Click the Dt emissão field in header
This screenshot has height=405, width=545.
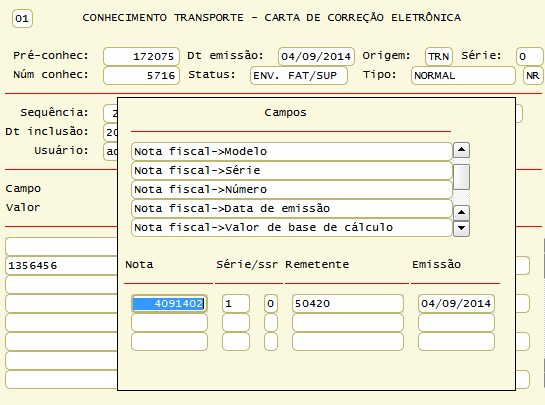(x=316, y=56)
